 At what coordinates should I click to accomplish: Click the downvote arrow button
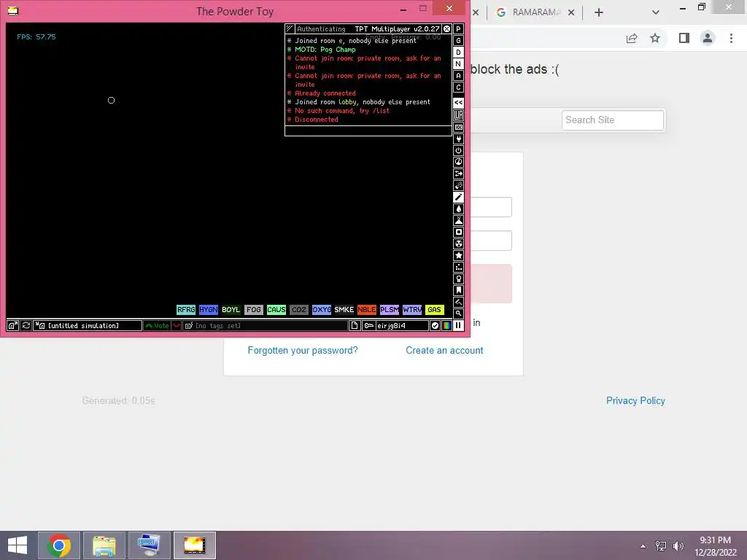(177, 326)
